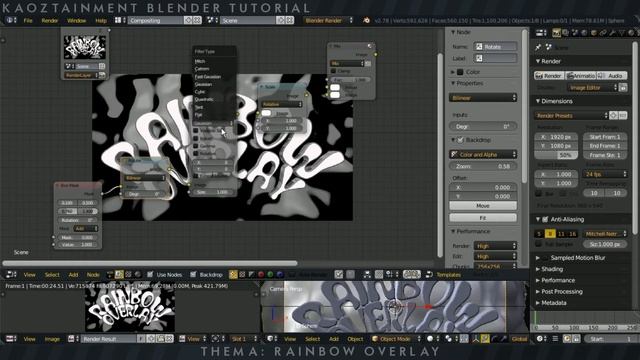Click the 3D manipulator toggle icon
This screenshot has width=640, height=360.
[x=476, y=339]
